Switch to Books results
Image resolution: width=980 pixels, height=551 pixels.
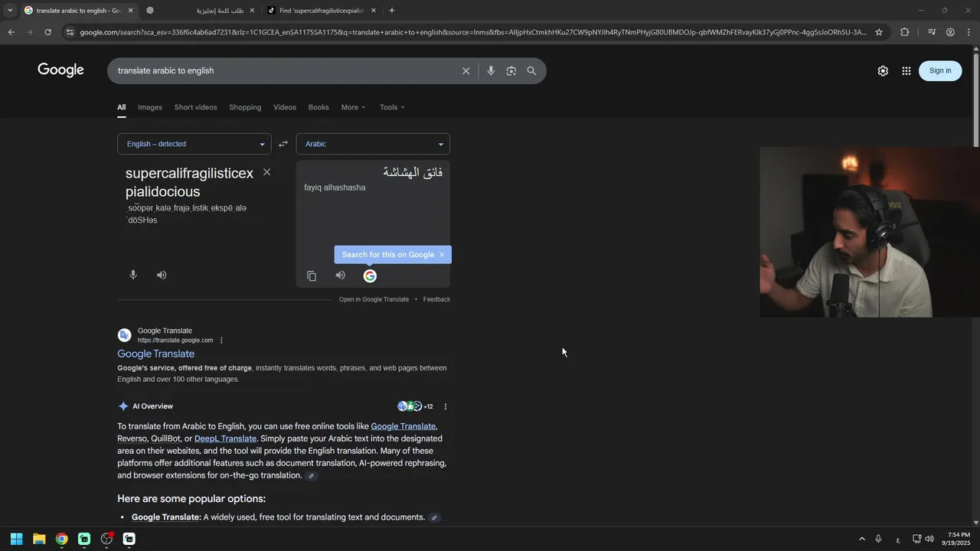tap(318, 107)
